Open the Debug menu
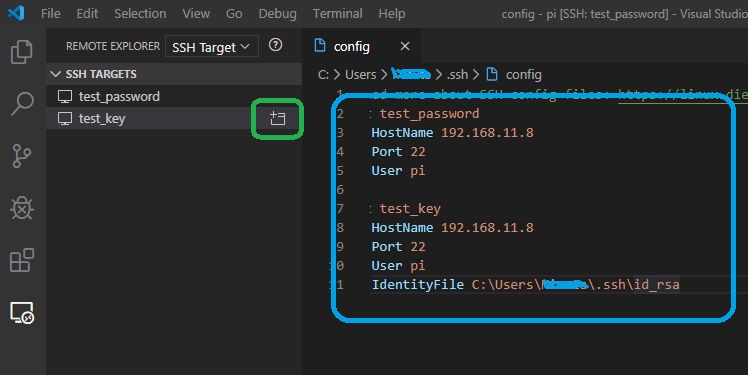Viewport: 748px width, 375px height. click(x=277, y=13)
